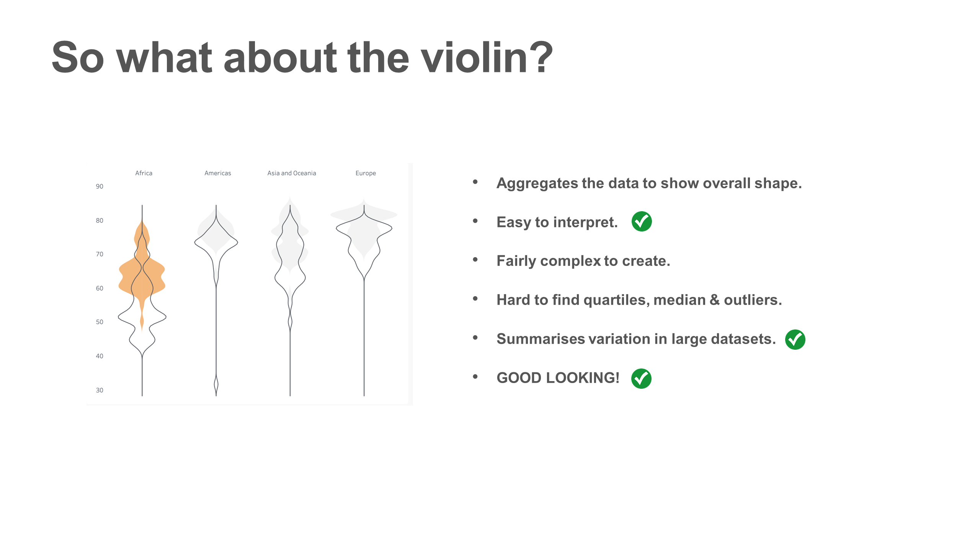Select the Asia and Oceania violin plot
The width and height of the screenshot is (980, 551).
[290, 260]
